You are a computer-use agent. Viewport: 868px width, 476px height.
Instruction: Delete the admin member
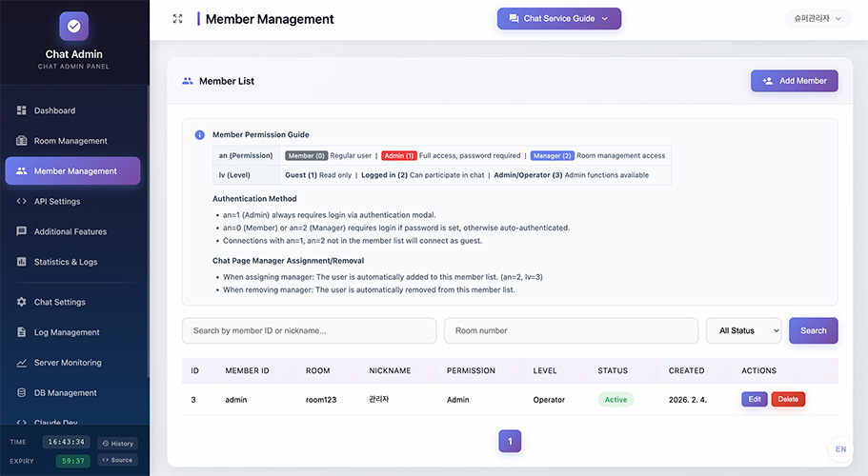coord(788,399)
